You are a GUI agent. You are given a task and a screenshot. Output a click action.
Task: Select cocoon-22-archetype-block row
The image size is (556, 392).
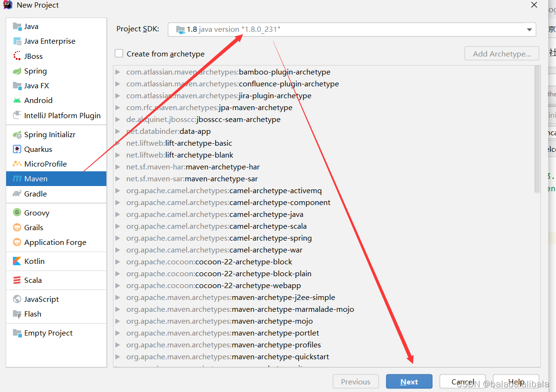tap(324, 262)
